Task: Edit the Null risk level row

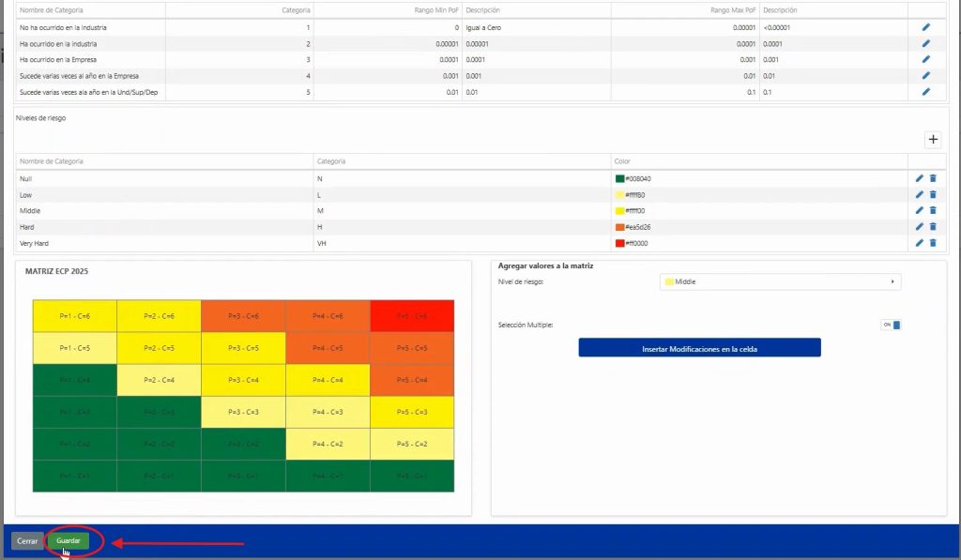Action: tap(919, 178)
